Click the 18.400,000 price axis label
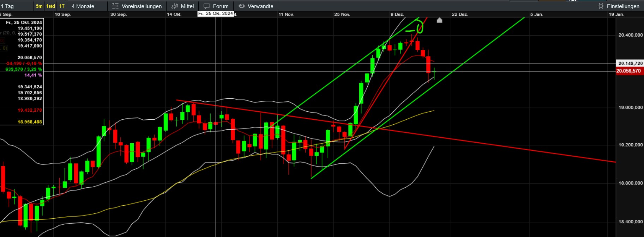 coord(631,222)
